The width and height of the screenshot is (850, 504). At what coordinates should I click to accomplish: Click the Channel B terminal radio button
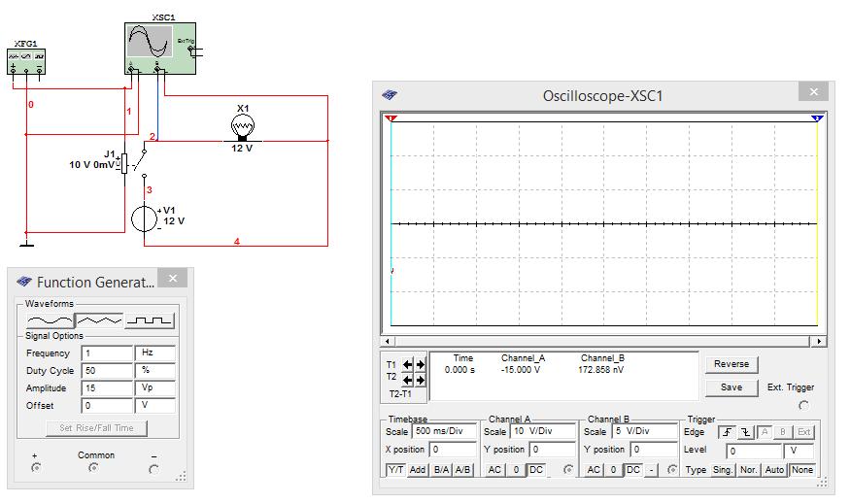pyautogui.click(x=672, y=469)
